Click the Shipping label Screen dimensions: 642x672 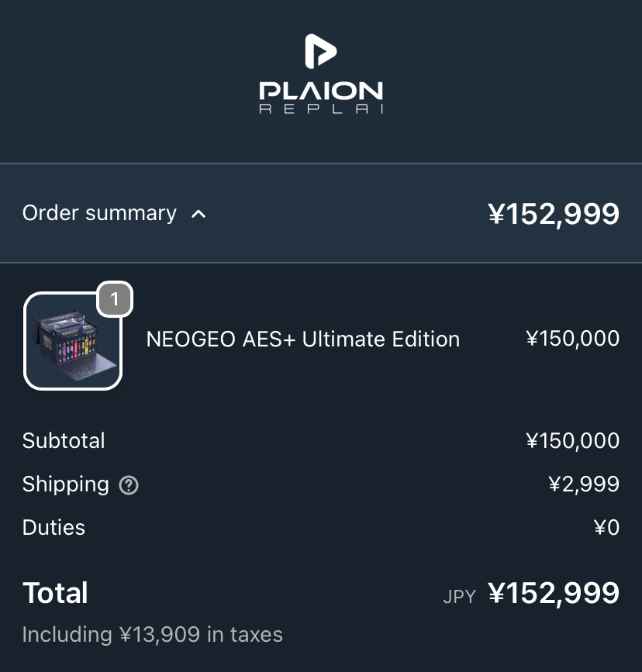coord(66,484)
